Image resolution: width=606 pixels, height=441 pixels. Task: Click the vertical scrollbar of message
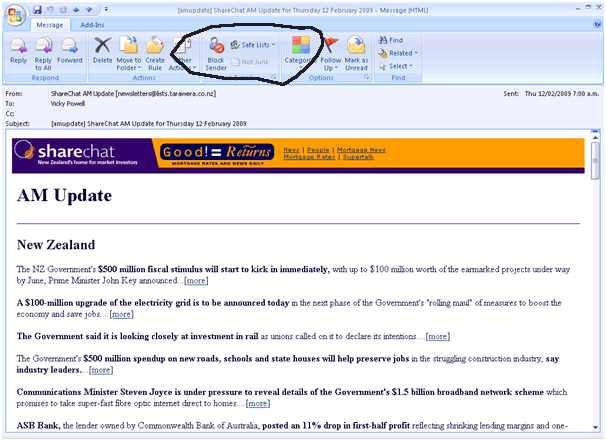[x=596, y=290]
